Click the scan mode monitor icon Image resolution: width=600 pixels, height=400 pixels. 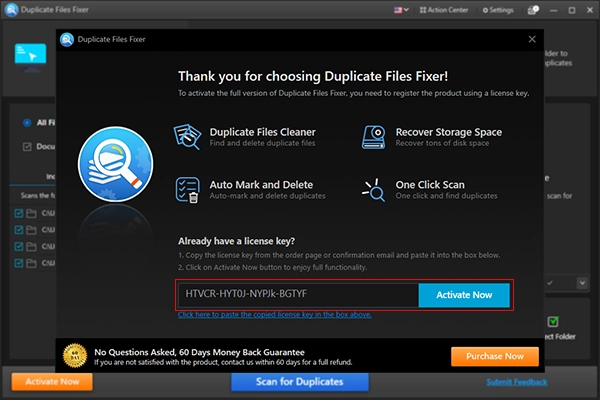coord(31,57)
